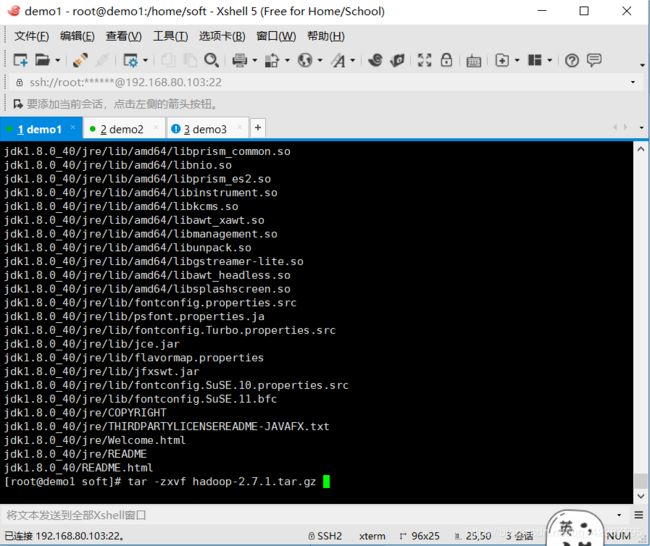Select the 1 demo1 tab
The width and height of the screenshot is (650, 546).
(x=40, y=129)
